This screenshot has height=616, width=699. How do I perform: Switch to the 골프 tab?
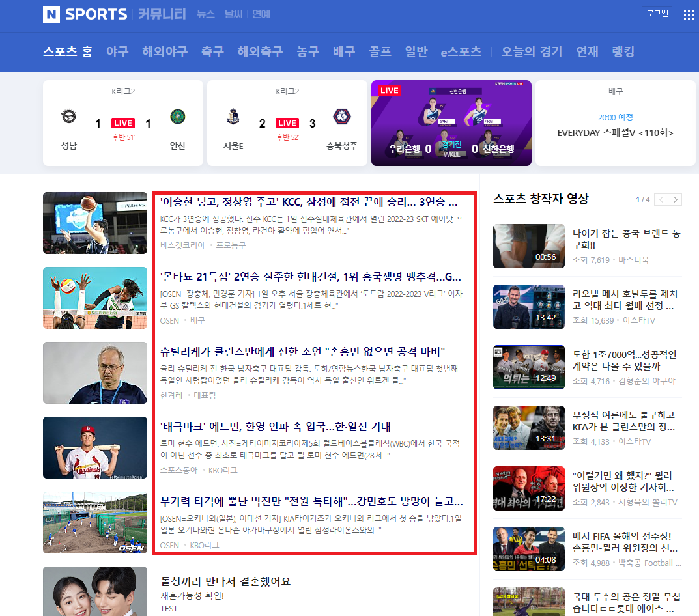coord(380,51)
